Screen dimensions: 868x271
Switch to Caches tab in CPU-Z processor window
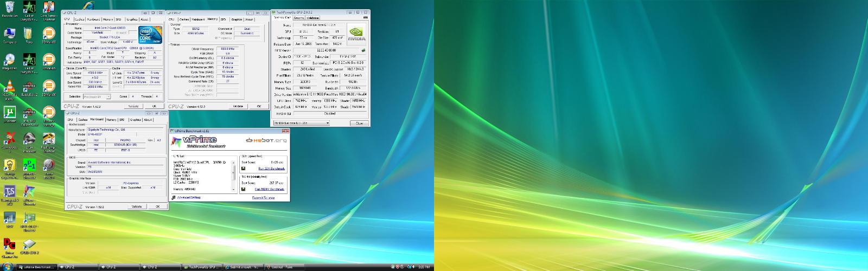click(x=80, y=20)
